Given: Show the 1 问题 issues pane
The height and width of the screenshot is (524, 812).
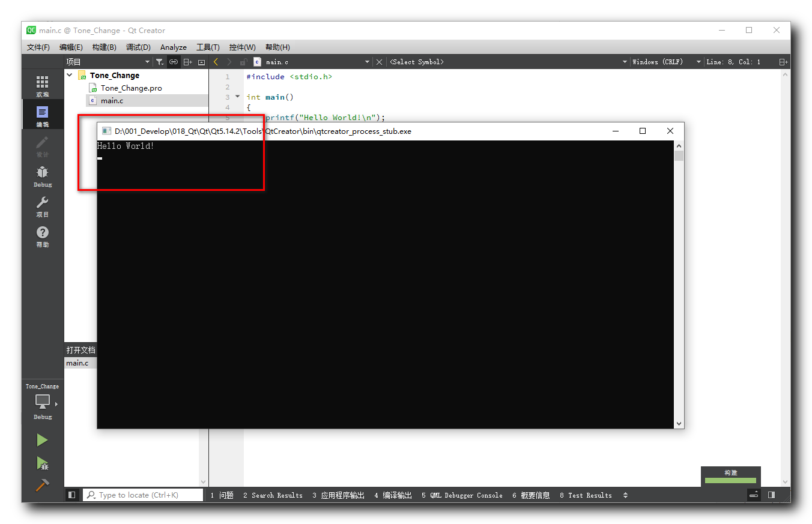Looking at the screenshot, I should tap(222, 495).
